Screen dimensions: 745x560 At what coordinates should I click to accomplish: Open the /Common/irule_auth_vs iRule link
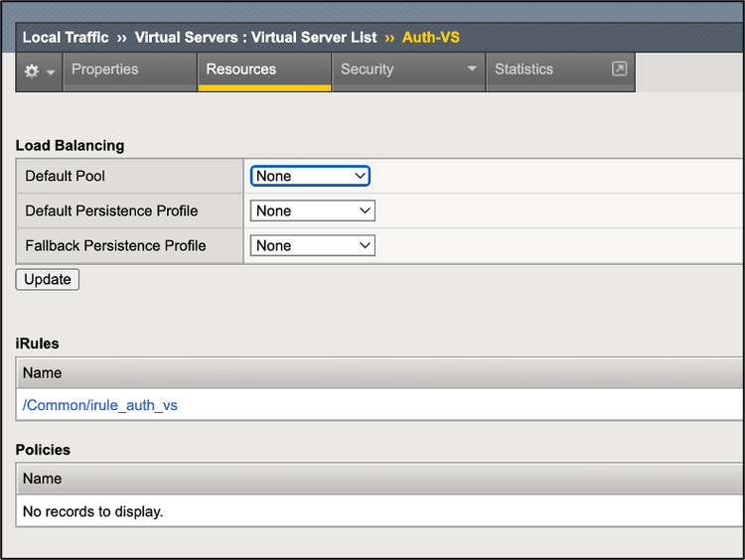[100, 405]
